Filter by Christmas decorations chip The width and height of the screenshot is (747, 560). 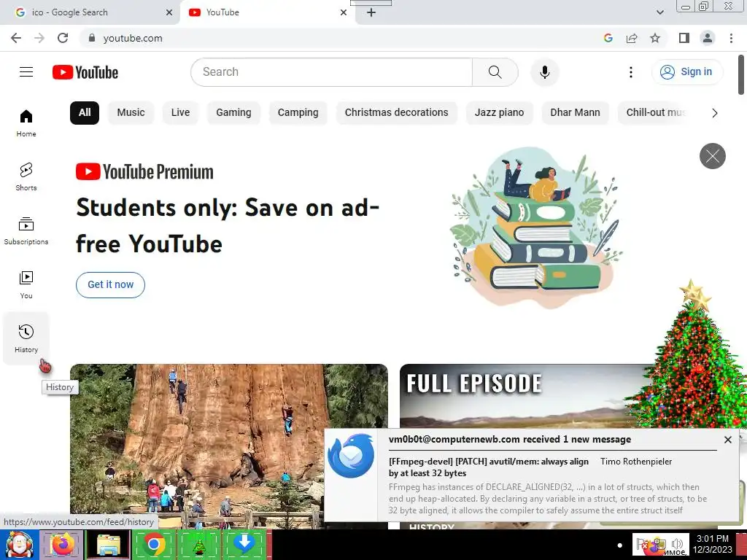point(396,113)
